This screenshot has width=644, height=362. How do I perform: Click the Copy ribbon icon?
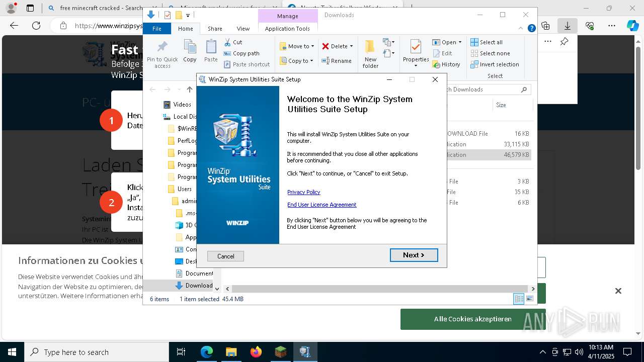click(190, 51)
